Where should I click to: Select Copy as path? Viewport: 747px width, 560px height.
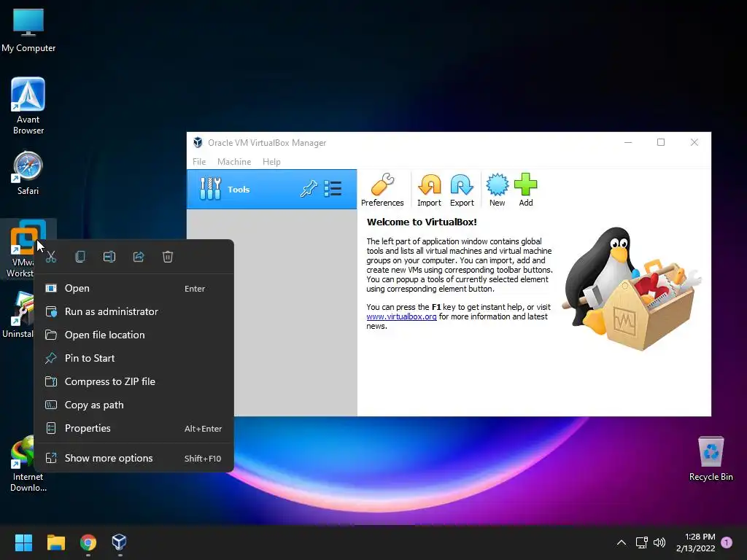(x=134, y=405)
